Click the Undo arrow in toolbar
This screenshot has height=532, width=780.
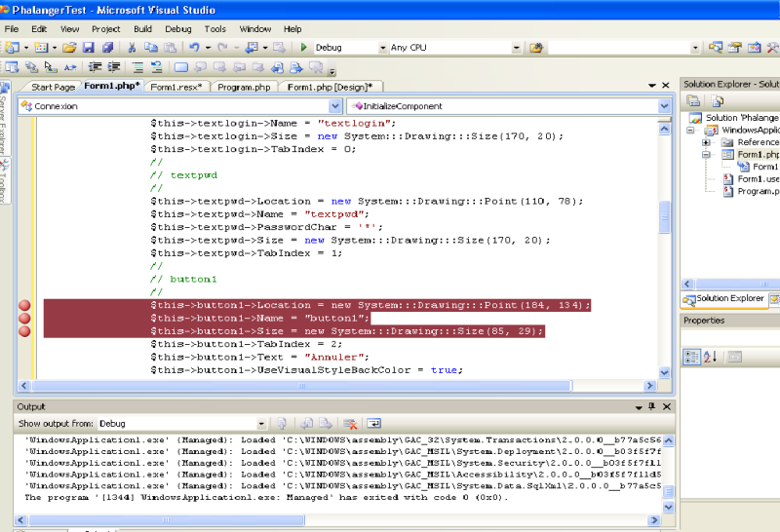pyautogui.click(x=195, y=47)
